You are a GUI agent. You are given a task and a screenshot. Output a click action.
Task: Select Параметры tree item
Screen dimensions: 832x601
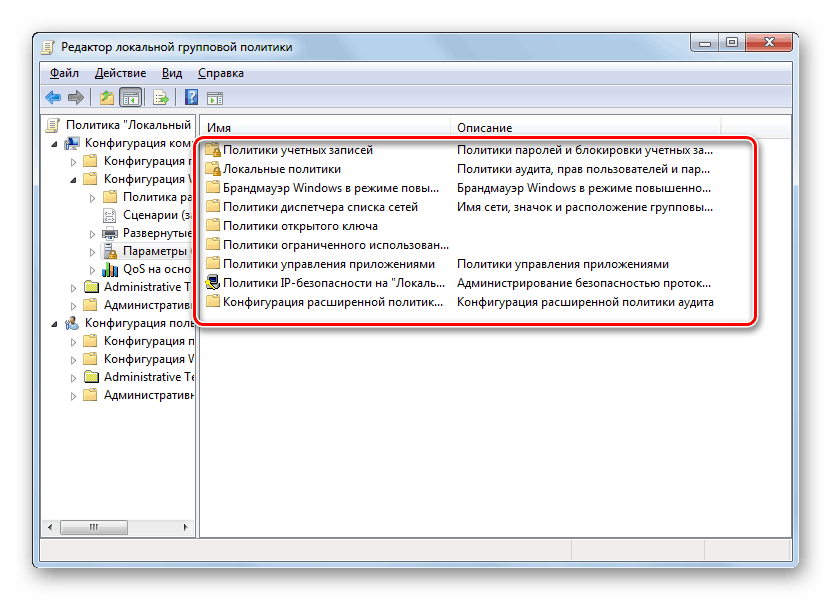pyautogui.click(x=155, y=251)
